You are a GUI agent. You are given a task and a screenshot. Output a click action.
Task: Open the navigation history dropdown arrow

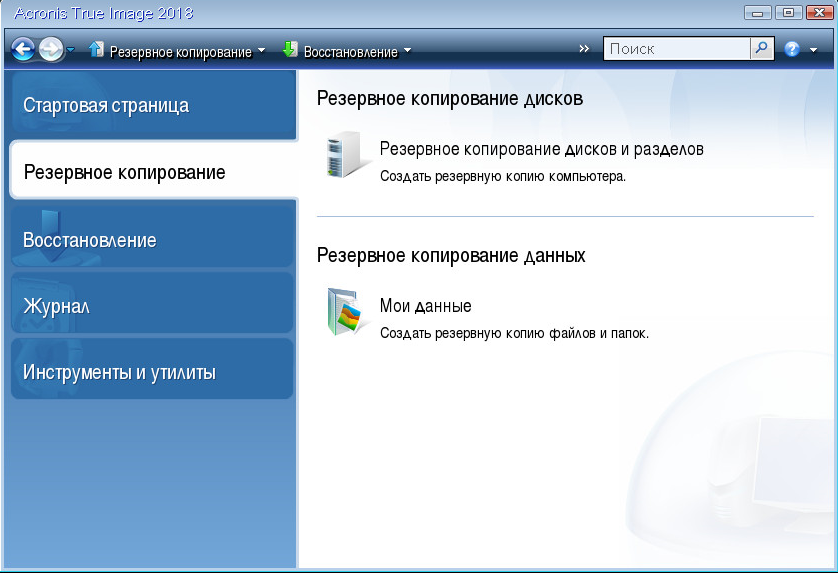pyautogui.click(x=71, y=50)
